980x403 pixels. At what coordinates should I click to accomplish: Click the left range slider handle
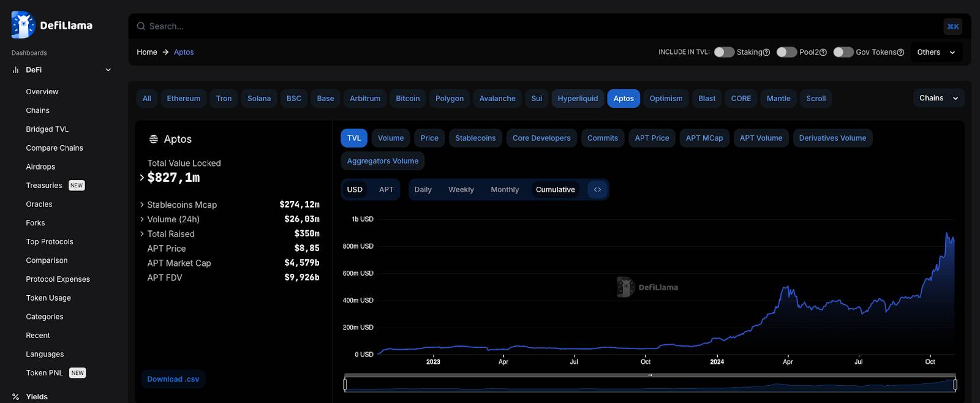pos(345,385)
